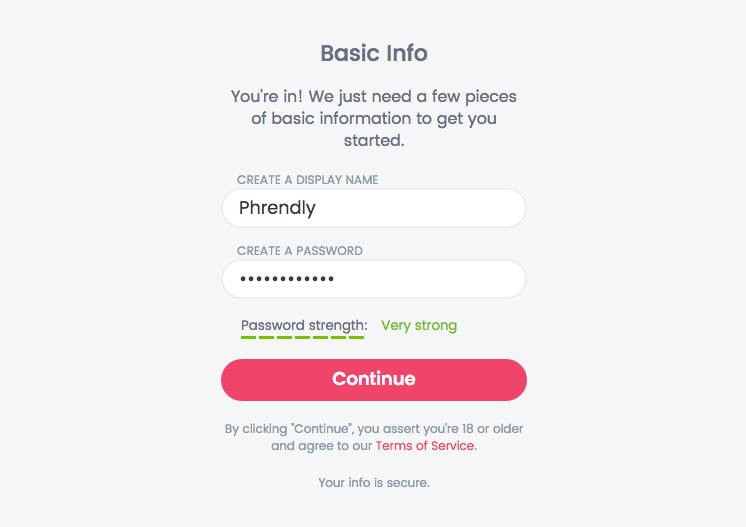Click the last green strength bar segment
Screen dimensions: 746x527
tap(356, 337)
